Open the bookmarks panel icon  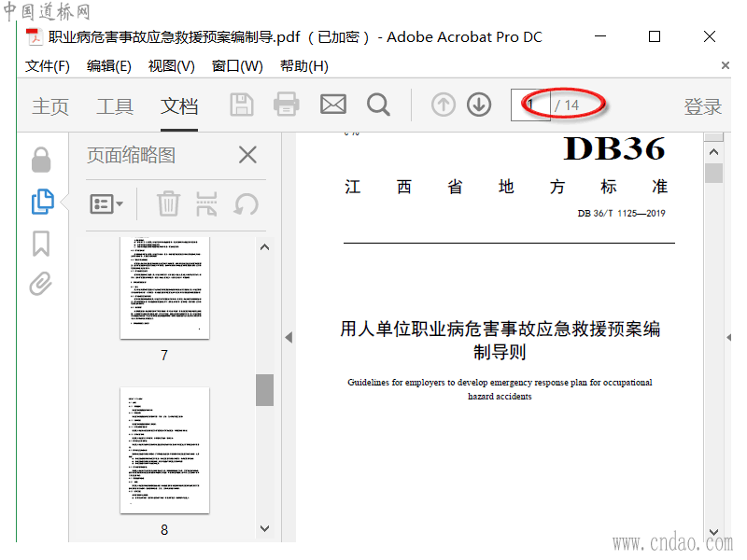click(x=41, y=244)
